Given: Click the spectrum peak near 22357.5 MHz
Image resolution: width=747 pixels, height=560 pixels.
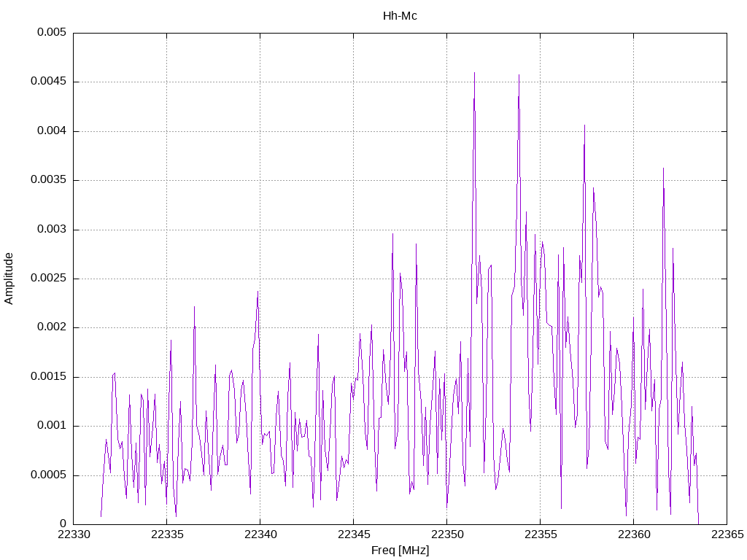Looking at the screenshot, I should tap(584, 125).
